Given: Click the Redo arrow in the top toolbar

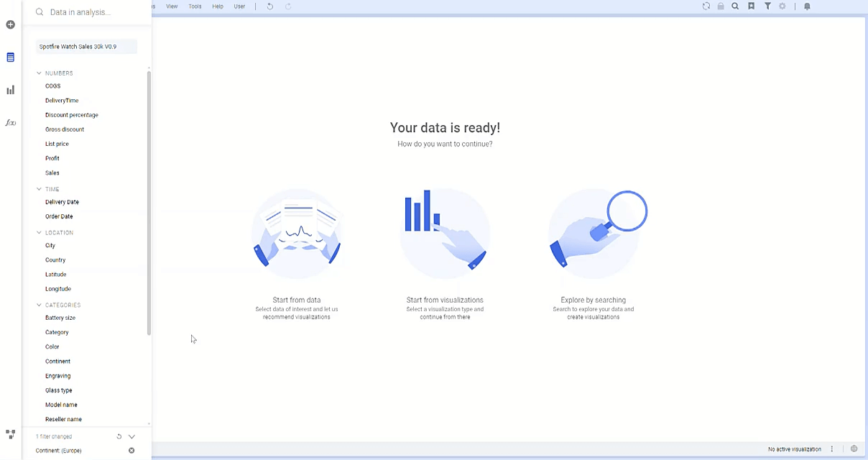Looking at the screenshot, I should (x=288, y=6).
